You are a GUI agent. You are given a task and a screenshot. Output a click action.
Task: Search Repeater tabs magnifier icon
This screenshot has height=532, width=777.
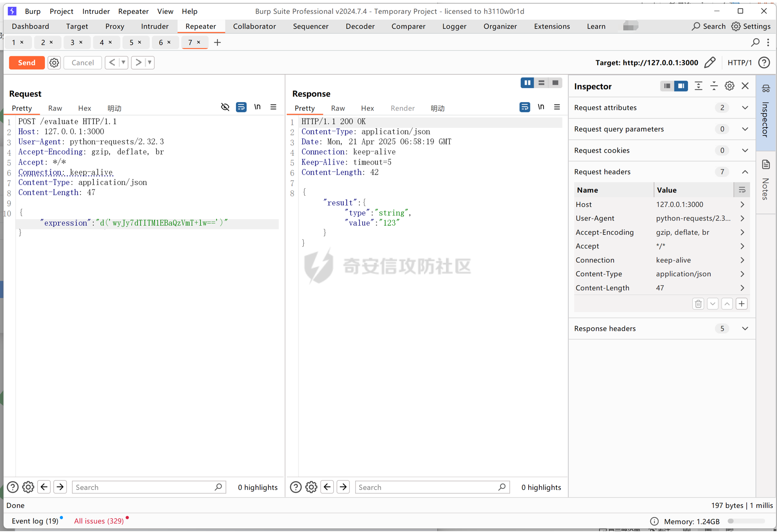[x=755, y=42]
